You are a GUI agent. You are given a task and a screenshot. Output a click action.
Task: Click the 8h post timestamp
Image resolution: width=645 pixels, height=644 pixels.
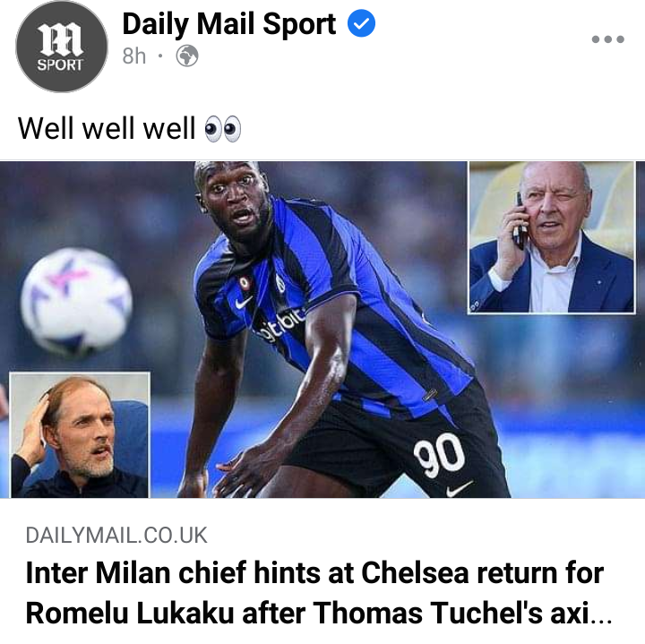pos(134,56)
